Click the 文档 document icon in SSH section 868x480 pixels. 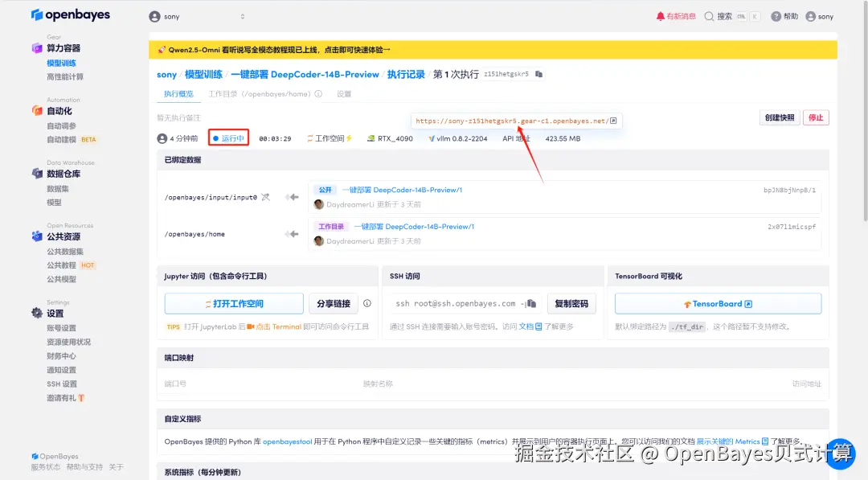pos(538,326)
